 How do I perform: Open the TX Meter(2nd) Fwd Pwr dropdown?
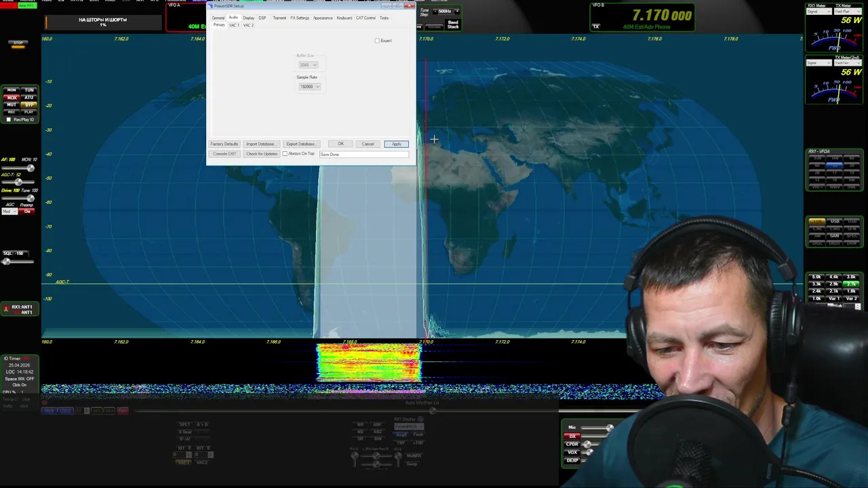[848, 63]
